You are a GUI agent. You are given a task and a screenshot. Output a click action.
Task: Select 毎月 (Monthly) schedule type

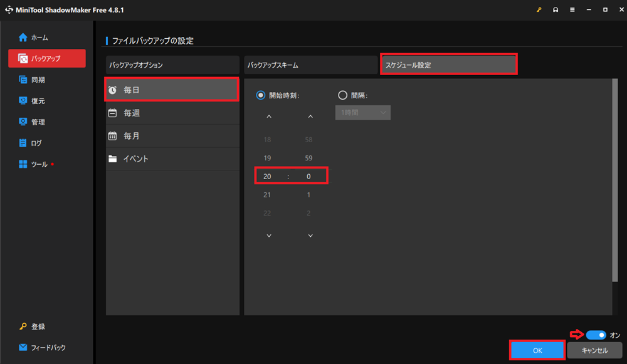tap(172, 136)
